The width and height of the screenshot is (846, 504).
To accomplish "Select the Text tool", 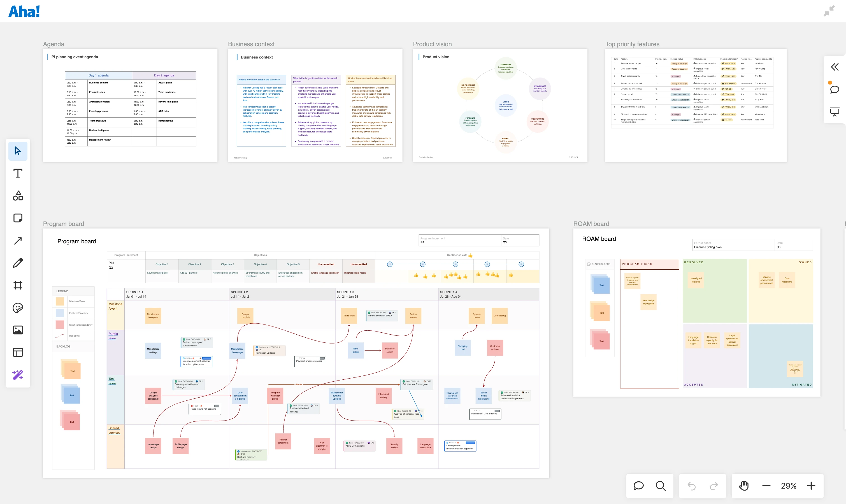I will [18, 173].
